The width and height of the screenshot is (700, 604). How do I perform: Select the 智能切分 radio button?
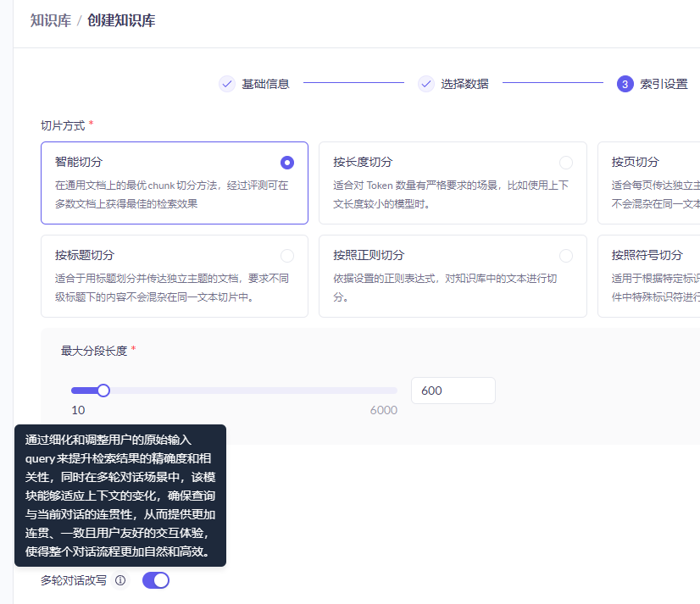coord(287,163)
